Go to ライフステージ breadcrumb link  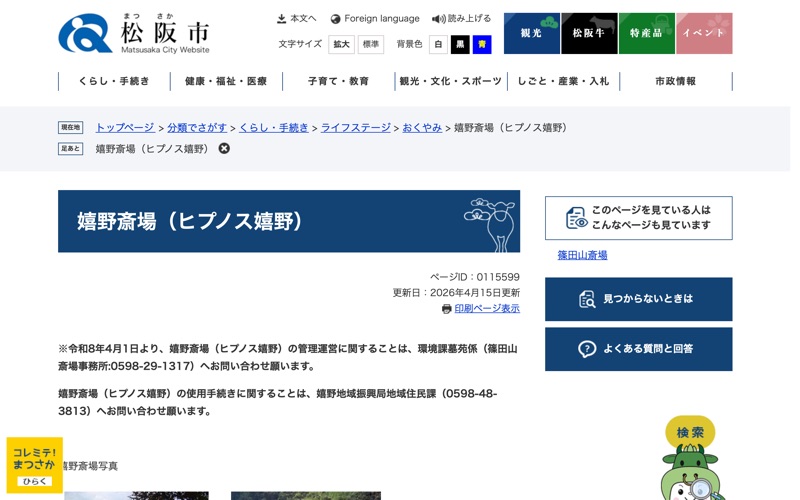click(x=356, y=128)
